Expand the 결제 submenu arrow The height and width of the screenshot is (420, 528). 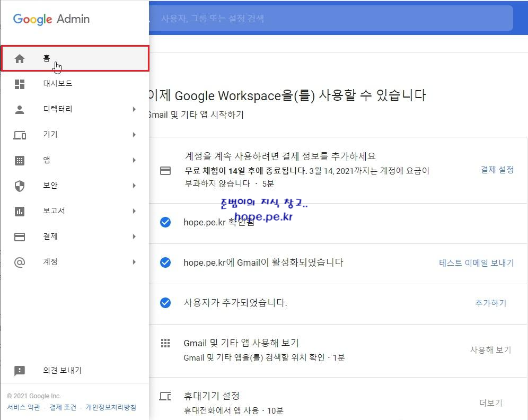pyautogui.click(x=134, y=237)
